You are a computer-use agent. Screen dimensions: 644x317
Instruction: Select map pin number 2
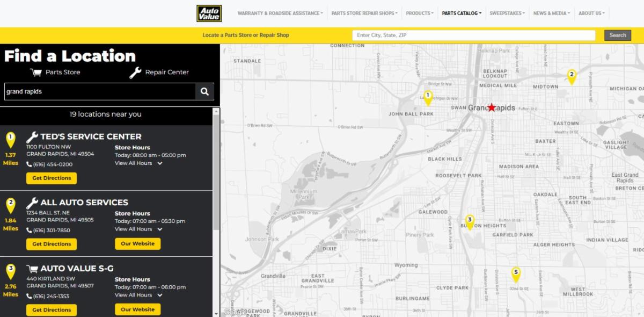tap(572, 76)
